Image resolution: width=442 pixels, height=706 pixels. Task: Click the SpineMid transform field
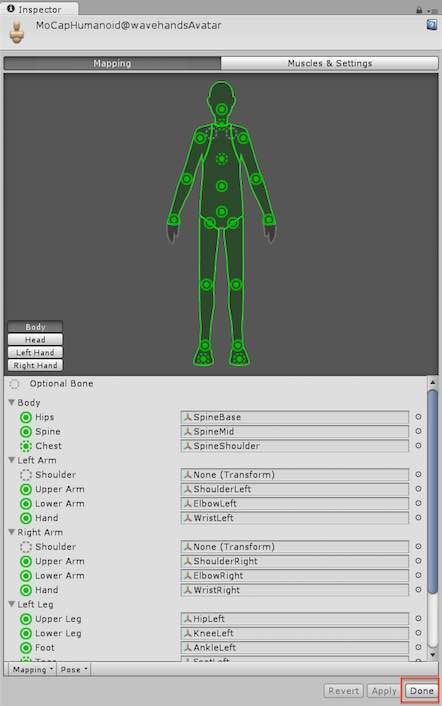point(295,431)
